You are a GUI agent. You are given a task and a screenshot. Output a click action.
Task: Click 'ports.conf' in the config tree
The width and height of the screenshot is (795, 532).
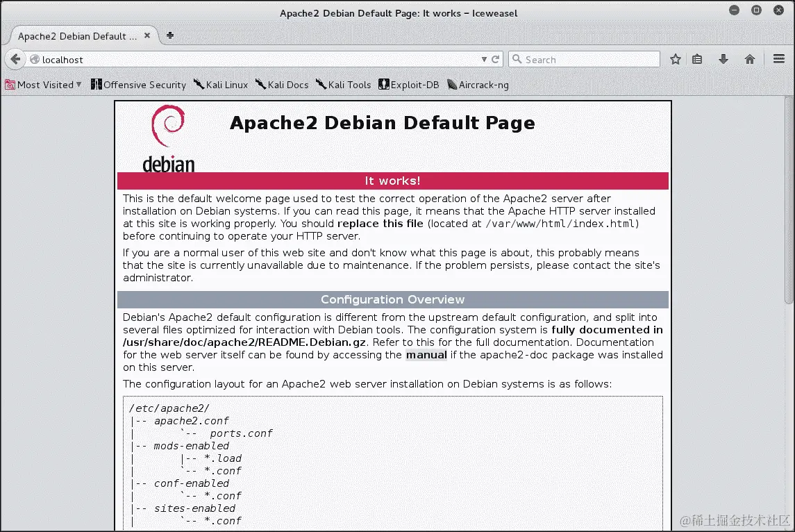click(x=241, y=433)
